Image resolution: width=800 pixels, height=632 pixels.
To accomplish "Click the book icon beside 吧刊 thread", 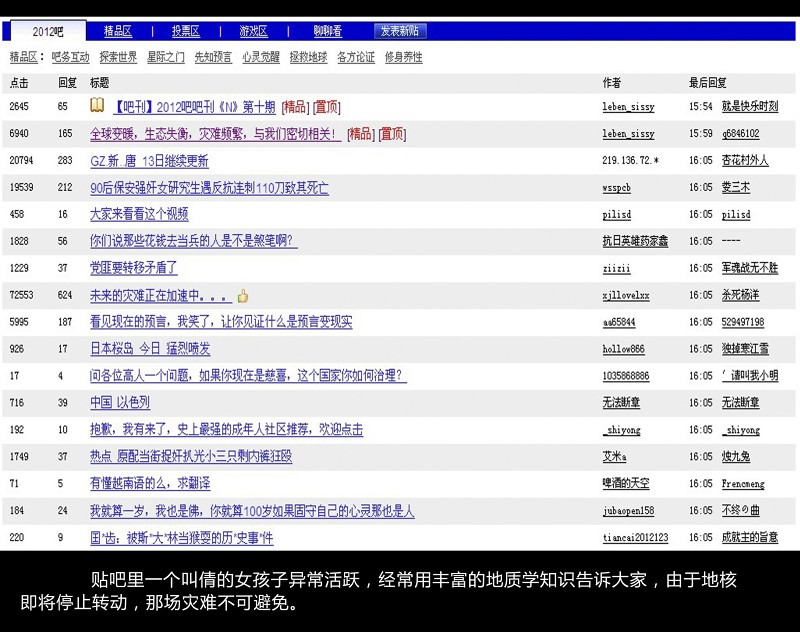I will 97,105.
